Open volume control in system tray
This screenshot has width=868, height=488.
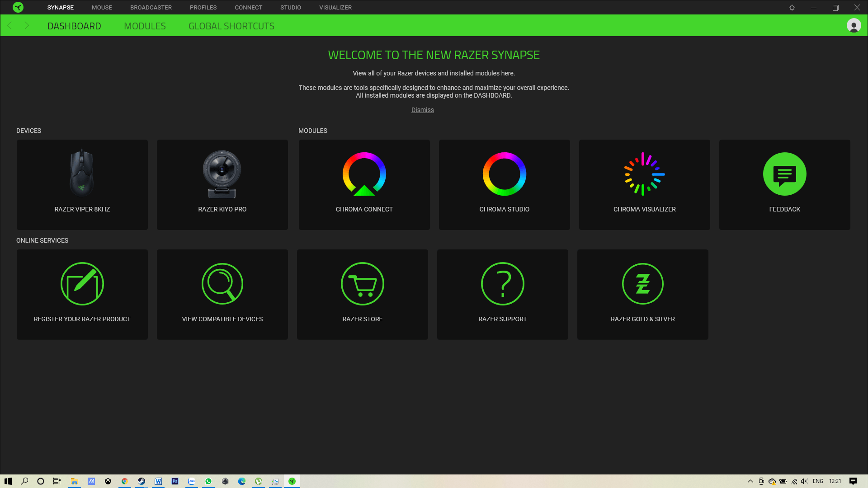coord(805,481)
